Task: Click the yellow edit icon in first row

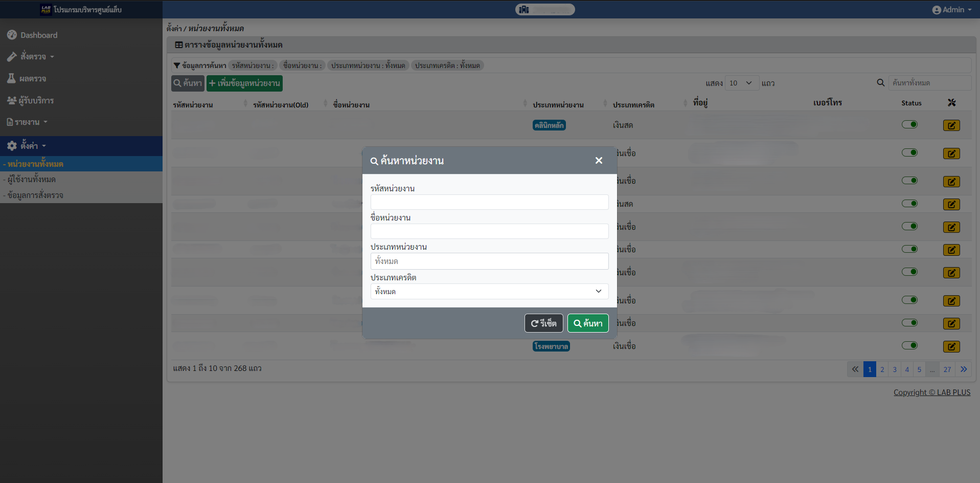Action: click(951, 125)
